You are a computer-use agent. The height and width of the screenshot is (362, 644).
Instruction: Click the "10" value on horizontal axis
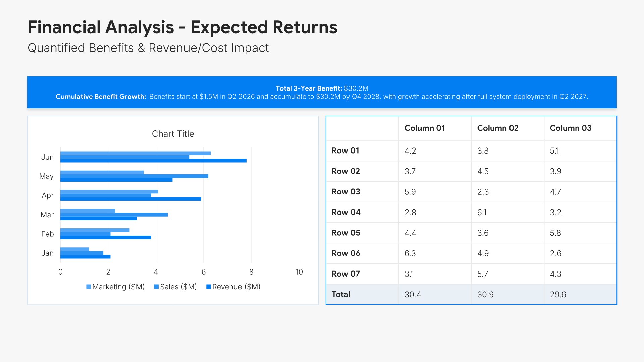(x=299, y=272)
